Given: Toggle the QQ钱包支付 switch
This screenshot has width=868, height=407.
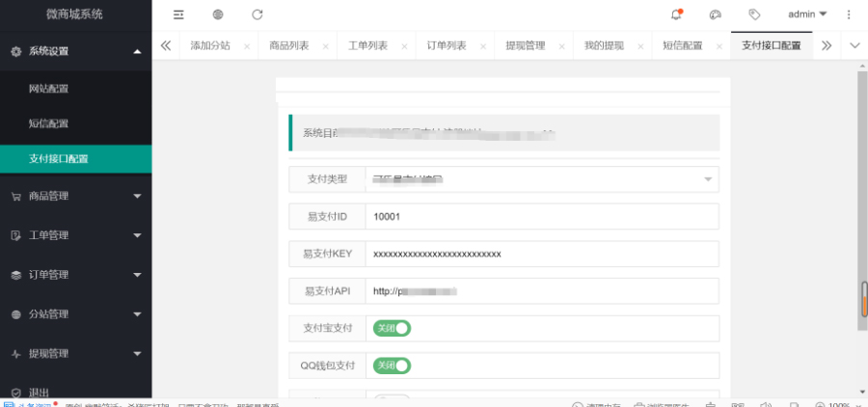Looking at the screenshot, I should (392, 366).
